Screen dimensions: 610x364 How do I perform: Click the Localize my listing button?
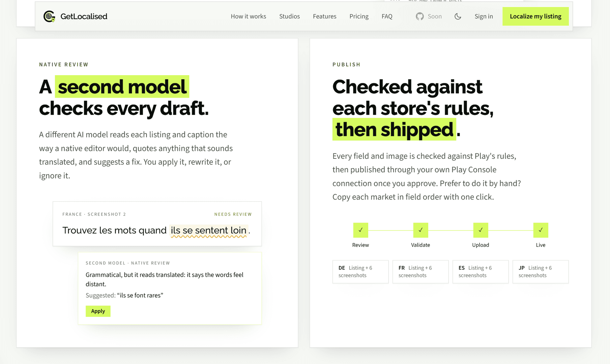pyautogui.click(x=535, y=16)
